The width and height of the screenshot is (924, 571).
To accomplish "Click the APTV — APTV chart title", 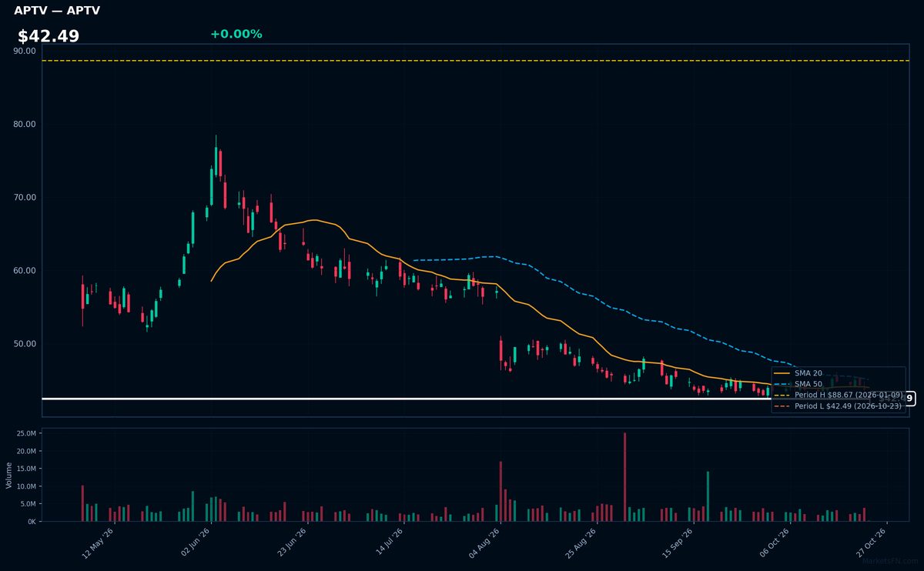I will [57, 11].
